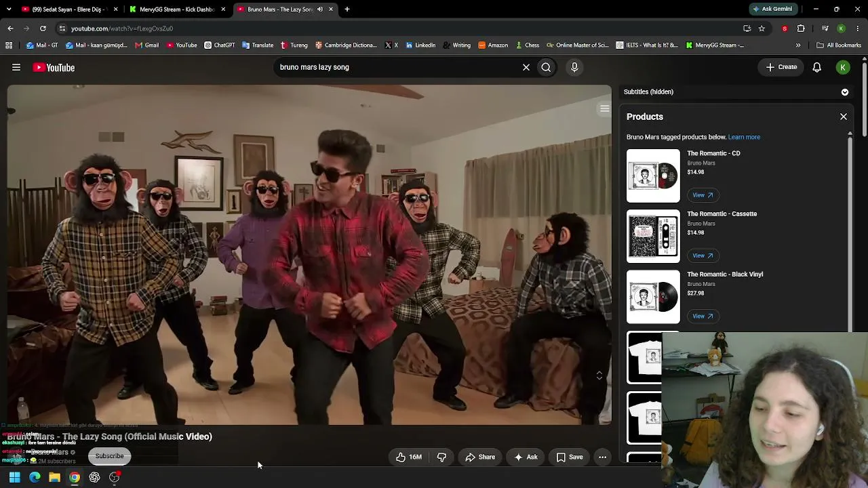Focus the YouTube search input field

click(397, 67)
